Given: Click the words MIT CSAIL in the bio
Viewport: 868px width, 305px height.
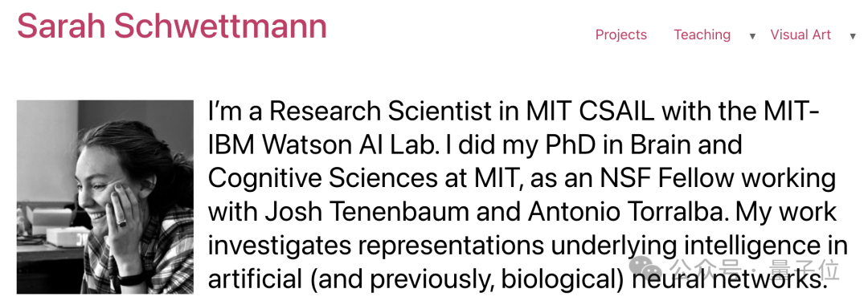Looking at the screenshot, I should [590, 112].
